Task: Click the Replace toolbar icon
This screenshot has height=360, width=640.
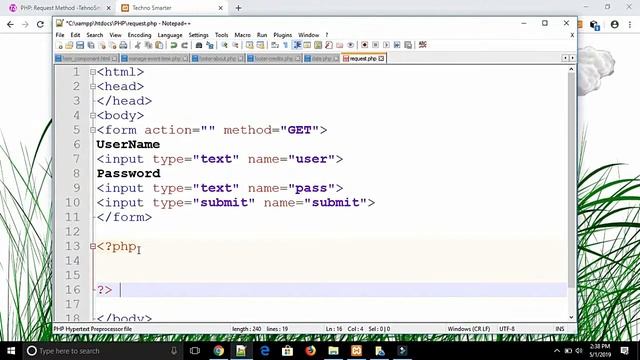Action: point(210,45)
